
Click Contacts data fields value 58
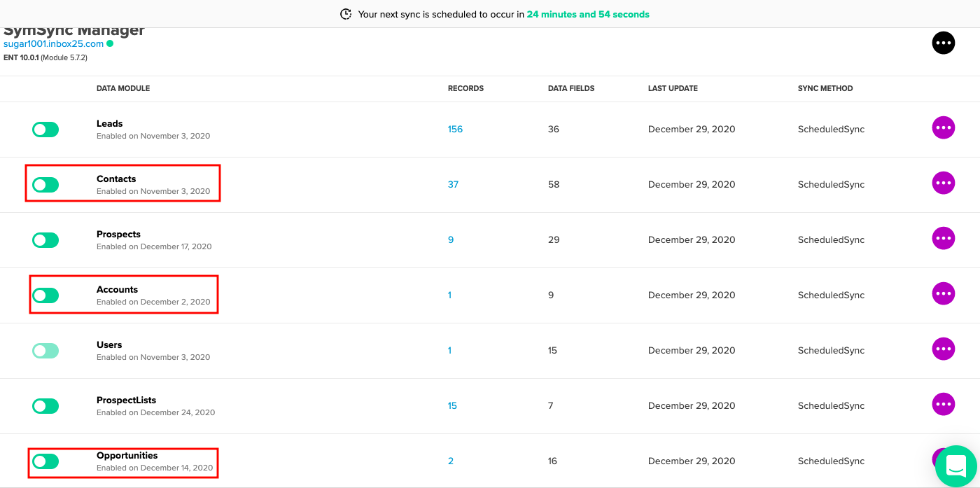click(554, 185)
